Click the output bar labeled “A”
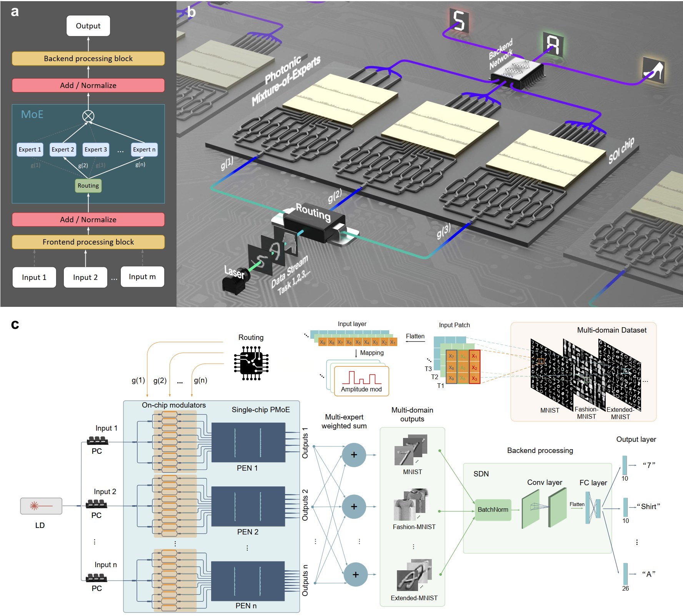Screen dimensions: 683x616 pyautogui.click(x=625, y=574)
